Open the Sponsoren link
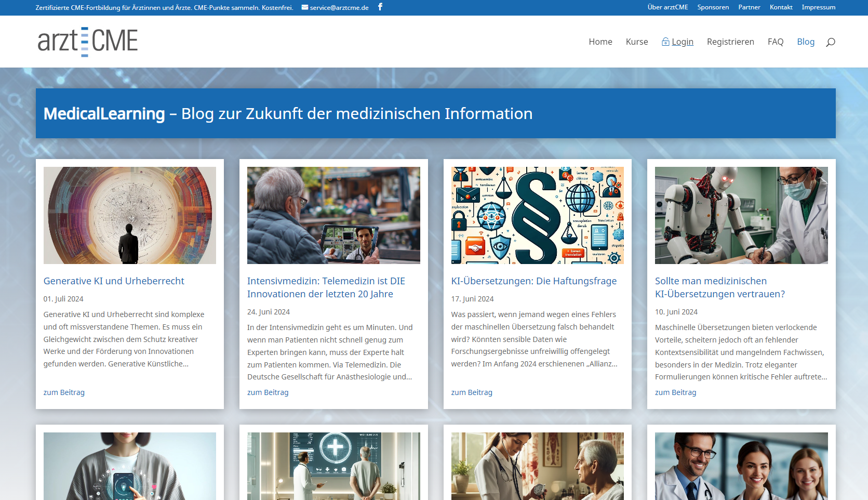This screenshot has height=500, width=868. pyautogui.click(x=713, y=7)
